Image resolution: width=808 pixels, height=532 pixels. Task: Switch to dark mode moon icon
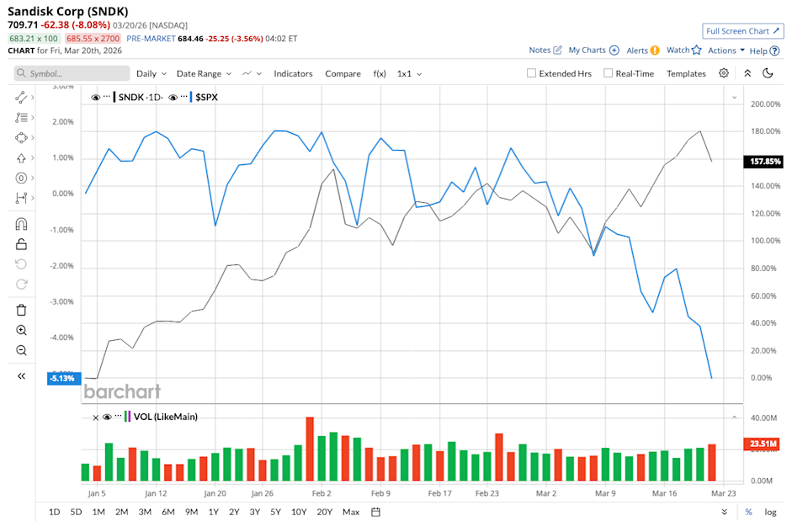click(768, 73)
